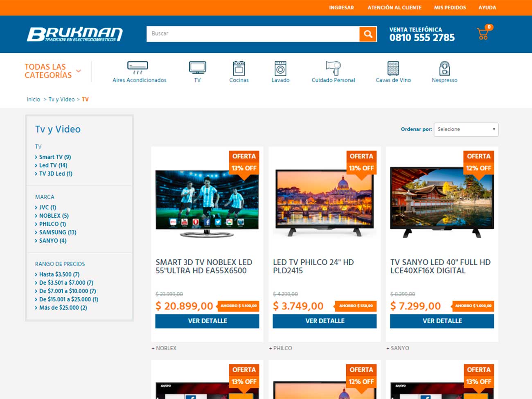The width and height of the screenshot is (532, 399).
Task: Click the LED TV Philco 24" HD title
Action: (313, 266)
